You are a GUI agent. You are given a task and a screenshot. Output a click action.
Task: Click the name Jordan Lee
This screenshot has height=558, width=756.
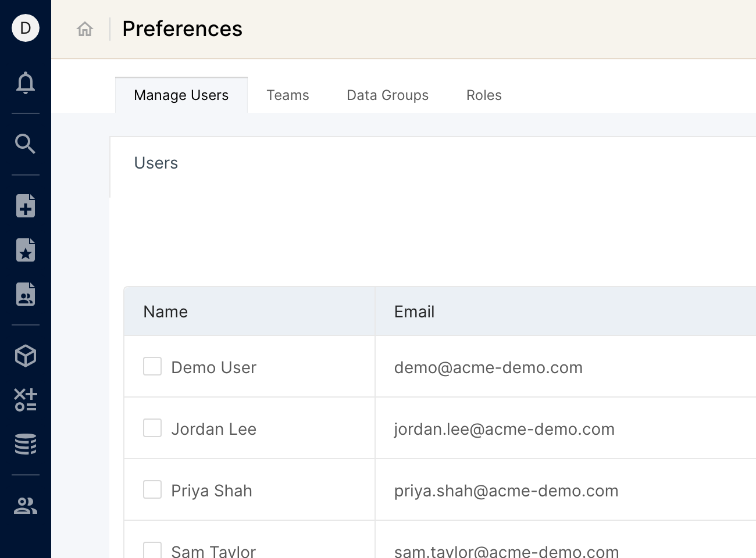(213, 429)
